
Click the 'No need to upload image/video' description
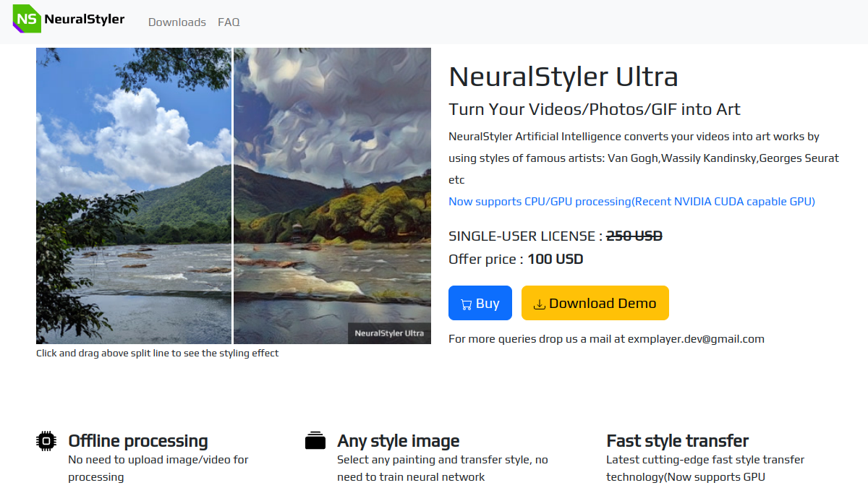(158, 468)
